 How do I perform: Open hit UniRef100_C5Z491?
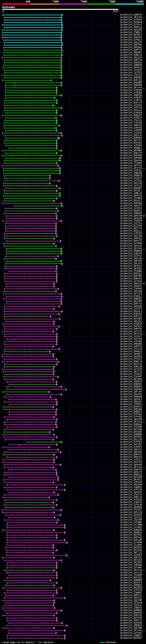coord(131,133)
